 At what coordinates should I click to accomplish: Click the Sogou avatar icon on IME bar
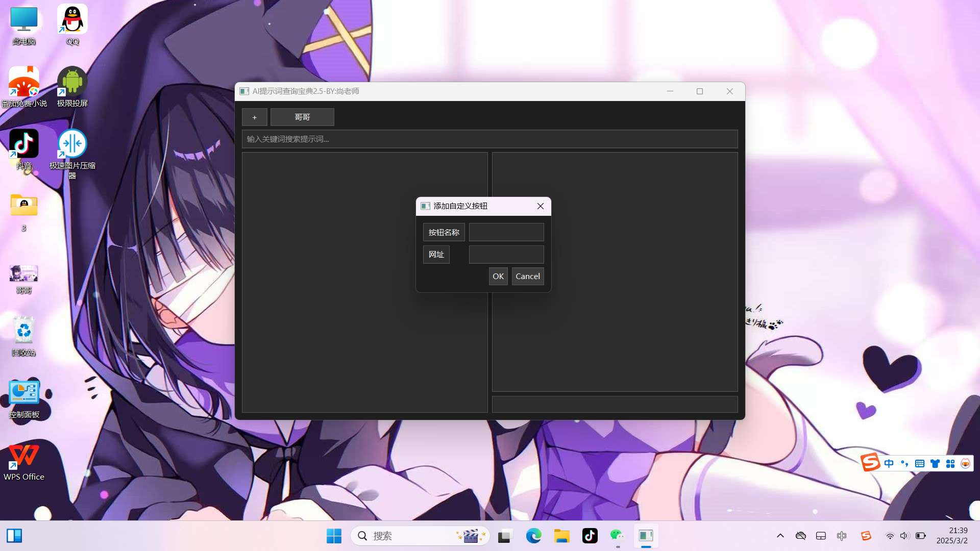point(965,463)
